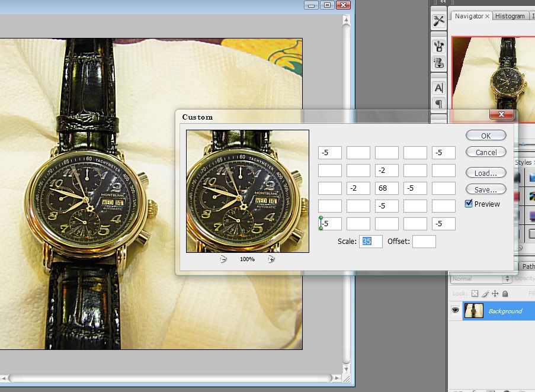
Task: Open the Normal blend mode dropdown
Action: coord(482,279)
